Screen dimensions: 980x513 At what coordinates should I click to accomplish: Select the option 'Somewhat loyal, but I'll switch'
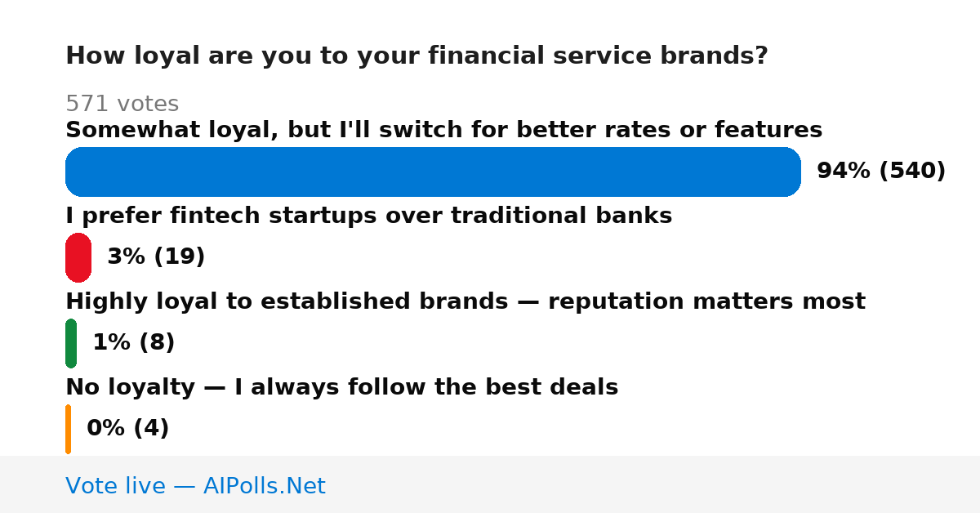(x=443, y=130)
